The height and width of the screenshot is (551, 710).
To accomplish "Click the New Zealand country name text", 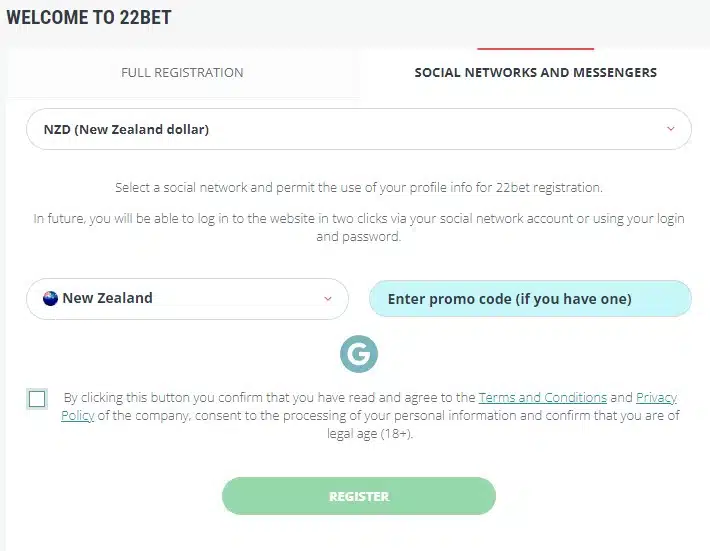I will pos(107,298).
